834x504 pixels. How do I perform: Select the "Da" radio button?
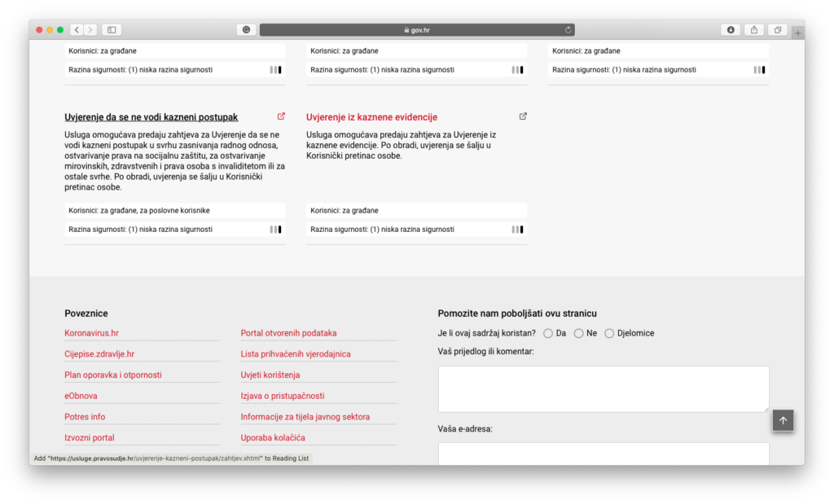point(548,333)
